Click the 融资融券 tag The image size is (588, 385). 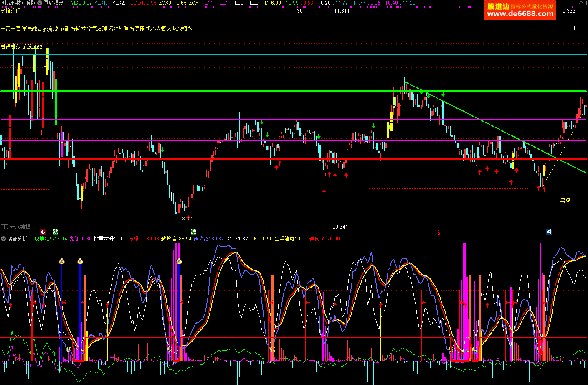(x=10, y=46)
